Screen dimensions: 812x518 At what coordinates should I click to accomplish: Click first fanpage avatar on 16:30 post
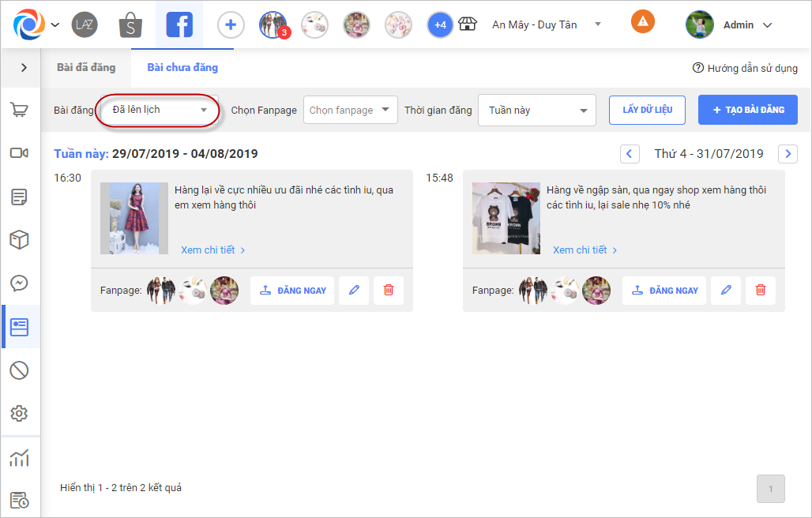click(x=161, y=291)
